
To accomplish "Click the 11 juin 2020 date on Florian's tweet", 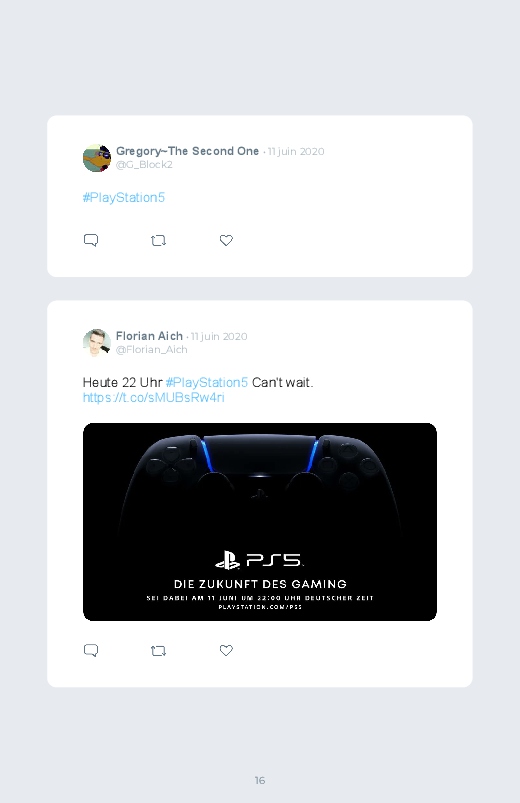I will pyautogui.click(x=219, y=336).
